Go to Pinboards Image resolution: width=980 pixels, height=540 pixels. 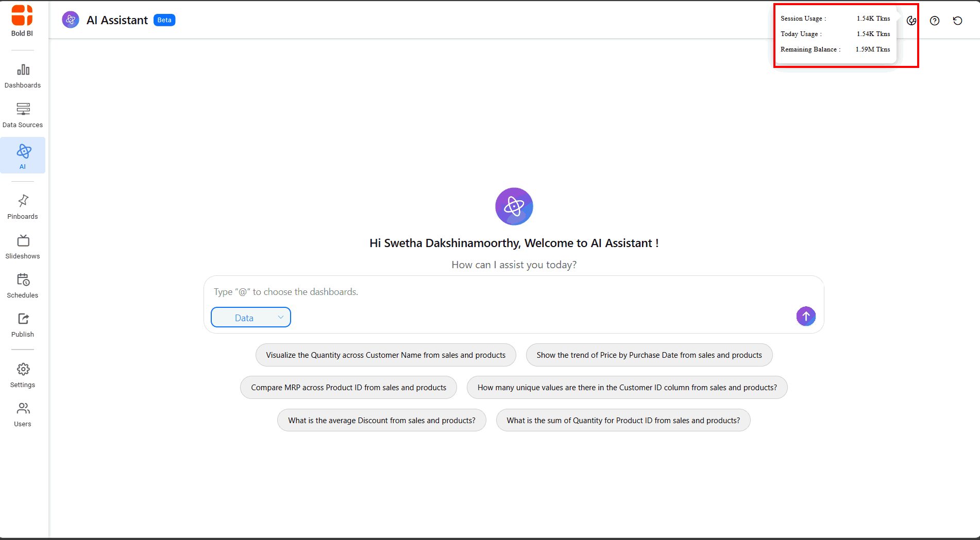coord(23,207)
